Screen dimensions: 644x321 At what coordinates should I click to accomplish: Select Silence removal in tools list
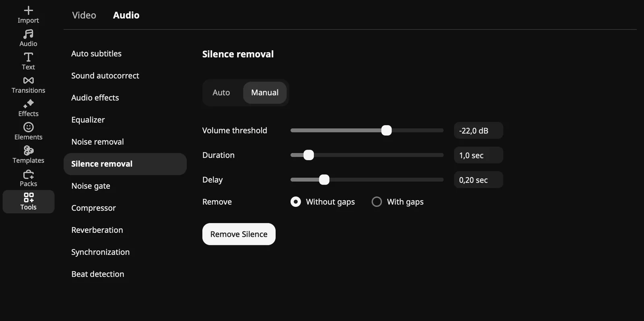point(125,164)
